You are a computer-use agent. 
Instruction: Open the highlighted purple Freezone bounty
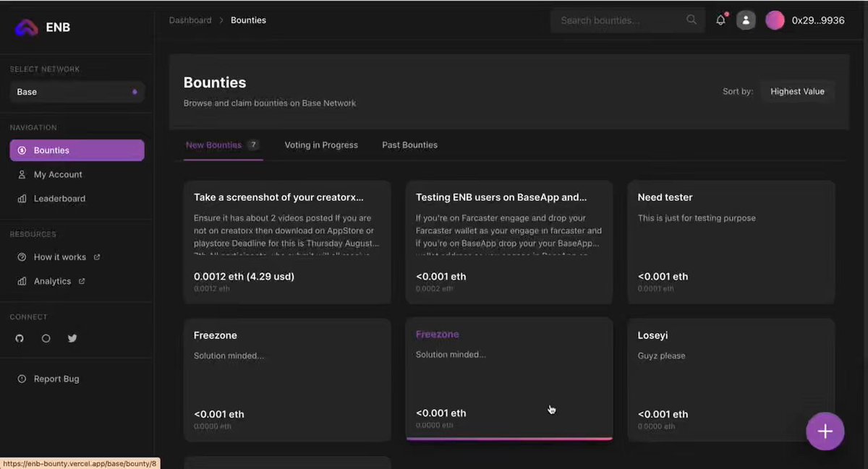click(509, 379)
